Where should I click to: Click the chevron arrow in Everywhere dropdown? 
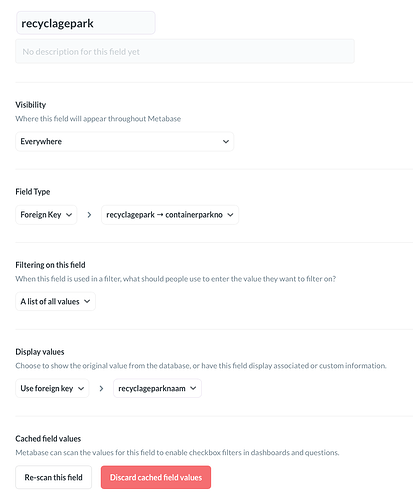click(226, 142)
